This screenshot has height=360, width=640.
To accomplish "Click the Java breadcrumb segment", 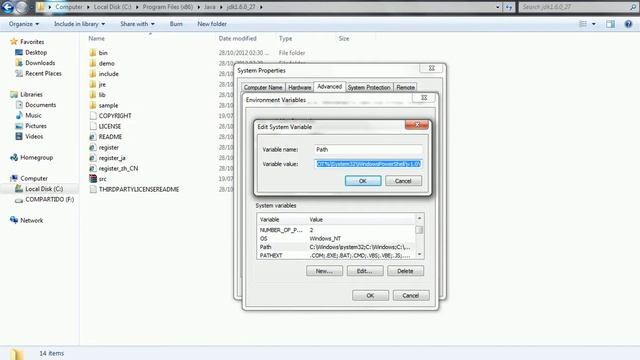I will click(x=209, y=7).
